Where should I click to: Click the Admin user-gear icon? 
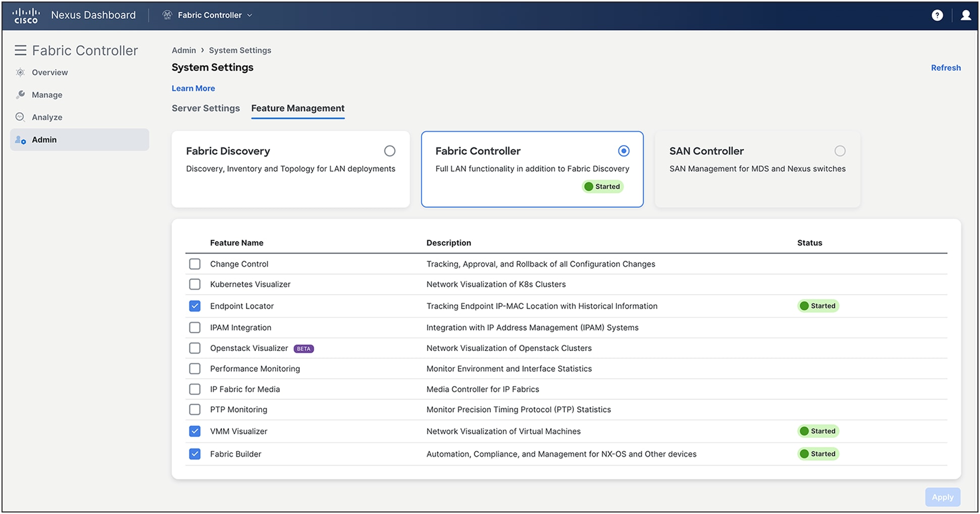point(20,140)
